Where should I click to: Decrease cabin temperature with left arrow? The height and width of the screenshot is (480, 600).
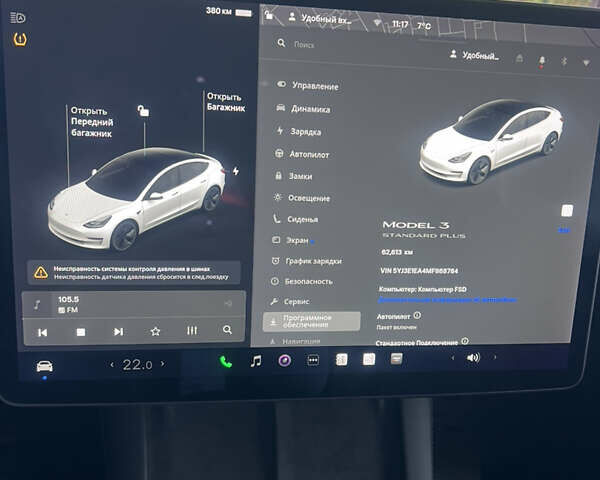pos(112,365)
